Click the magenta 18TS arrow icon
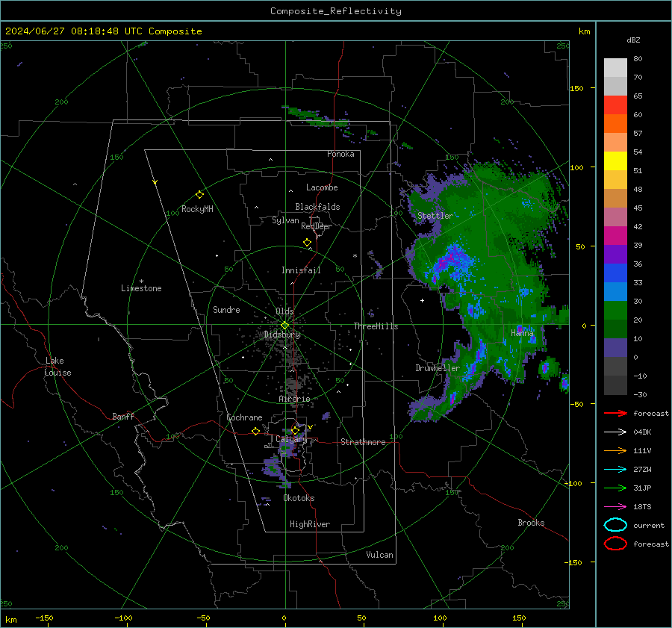 coord(615,507)
